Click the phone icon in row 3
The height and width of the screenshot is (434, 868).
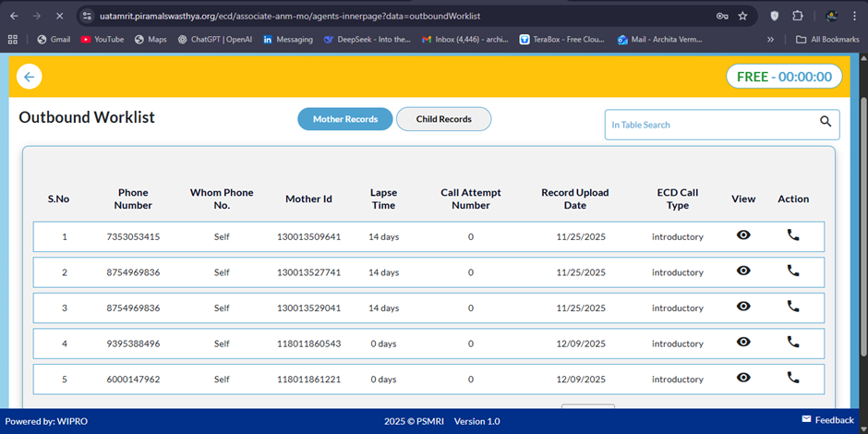(792, 307)
